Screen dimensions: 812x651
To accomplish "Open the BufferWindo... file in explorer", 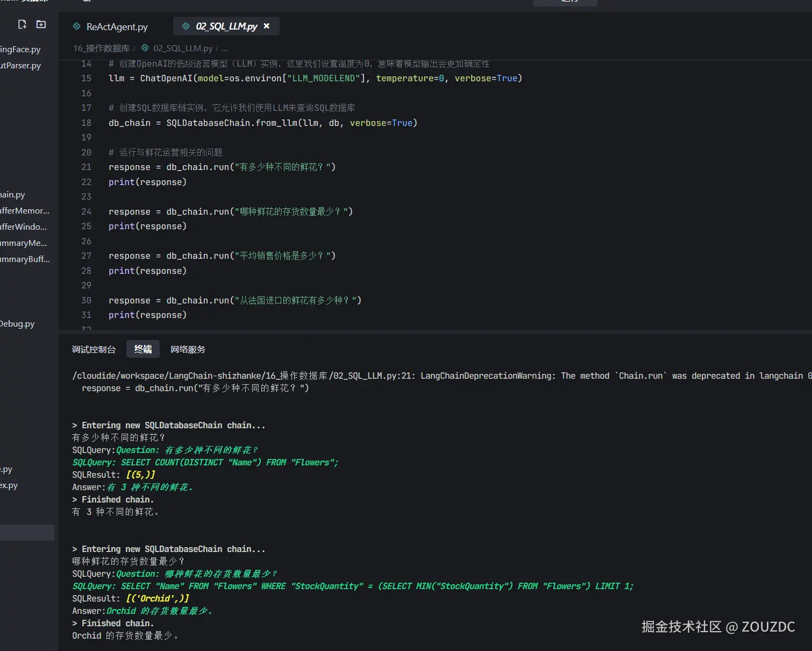I will [x=24, y=227].
